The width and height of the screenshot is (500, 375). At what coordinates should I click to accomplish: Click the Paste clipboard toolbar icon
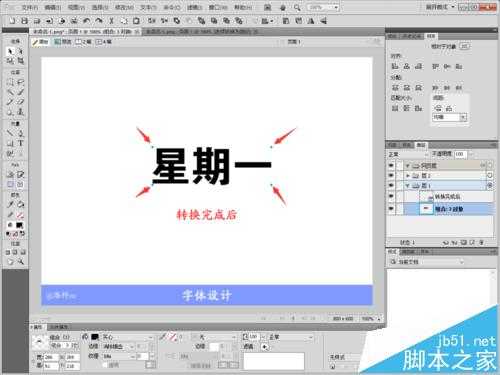pos(136,21)
